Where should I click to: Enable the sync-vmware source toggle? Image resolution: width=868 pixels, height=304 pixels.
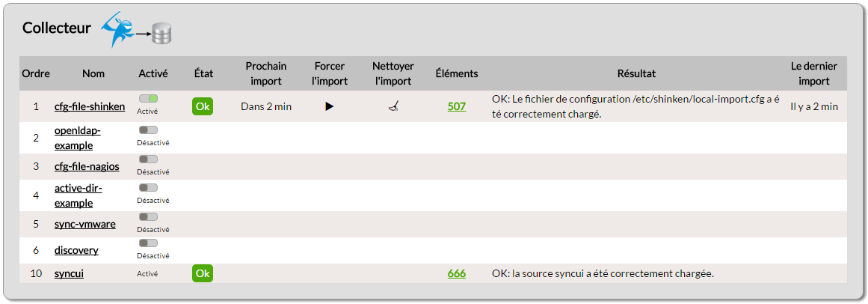pyautogui.click(x=148, y=216)
